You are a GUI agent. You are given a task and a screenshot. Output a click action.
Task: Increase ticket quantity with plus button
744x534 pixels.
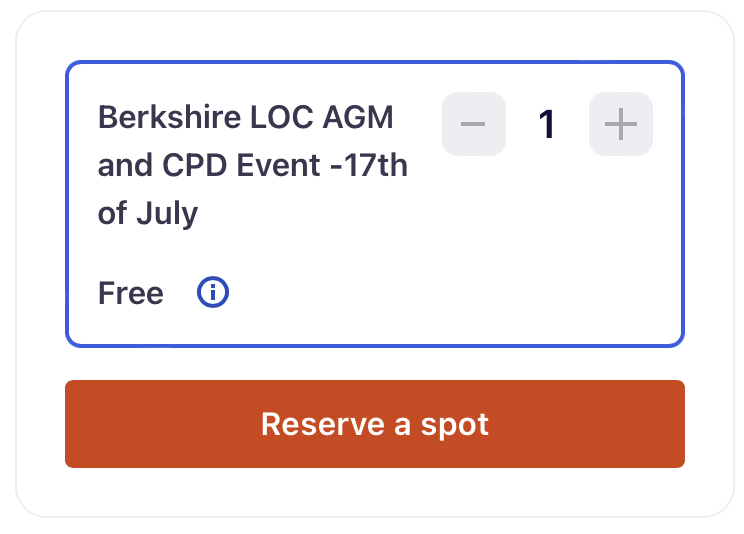click(x=621, y=124)
